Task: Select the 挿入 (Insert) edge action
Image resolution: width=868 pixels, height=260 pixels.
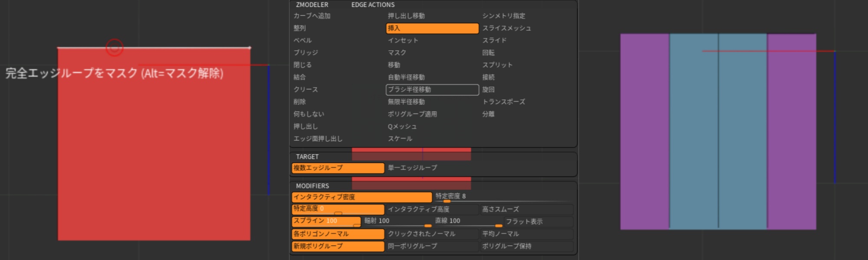Action: coord(432,28)
